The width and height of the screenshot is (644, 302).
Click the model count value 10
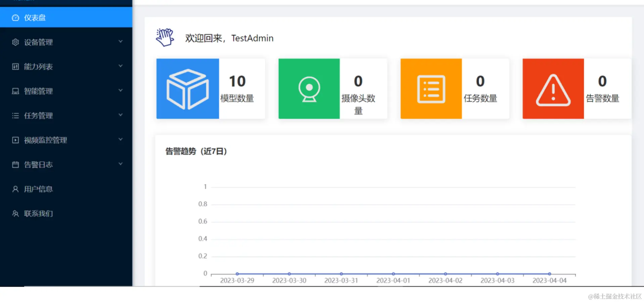[x=237, y=81]
